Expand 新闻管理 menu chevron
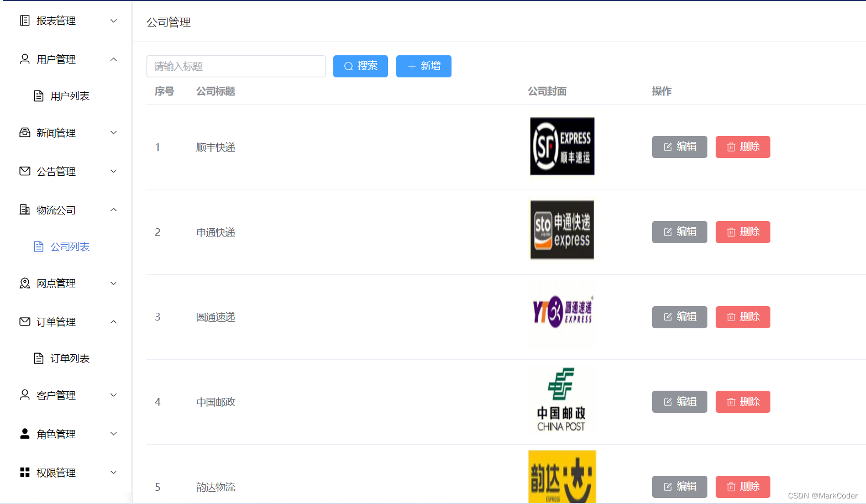Image resolution: width=866 pixels, height=504 pixels. [114, 133]
